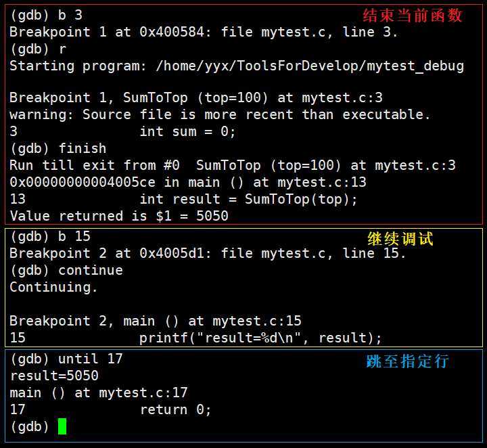
Task: Click the "until 17" command
Action: tap(91, 359)
